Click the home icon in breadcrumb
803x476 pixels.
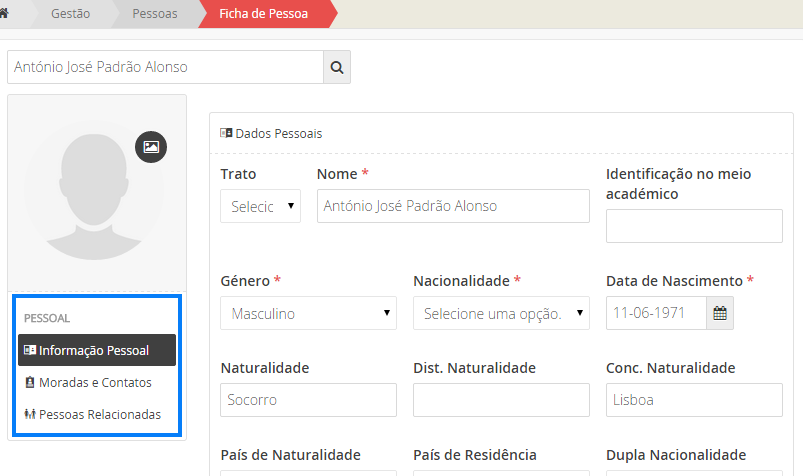[5, 14]
